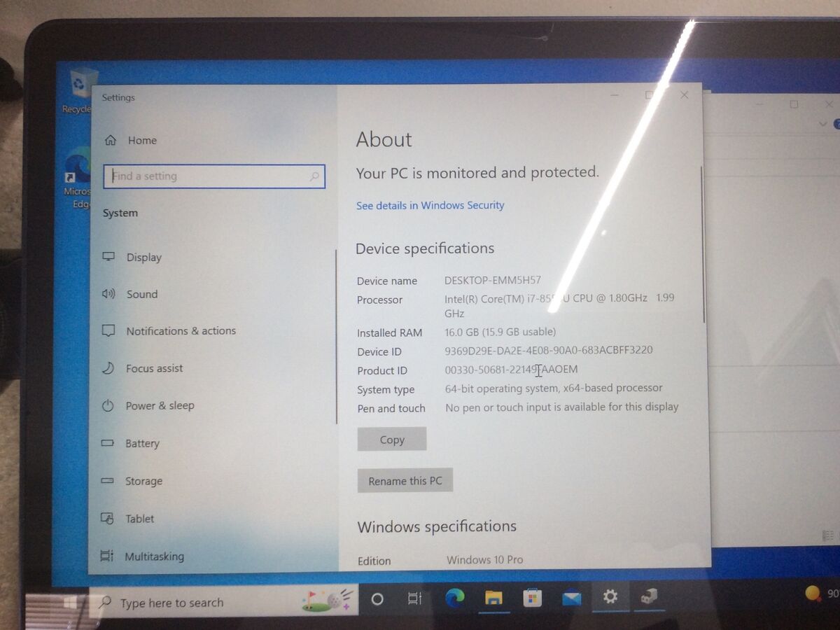Select the 64-bit operating system text
The width and height of the screenshot is (840, 630).
[554, 388]
